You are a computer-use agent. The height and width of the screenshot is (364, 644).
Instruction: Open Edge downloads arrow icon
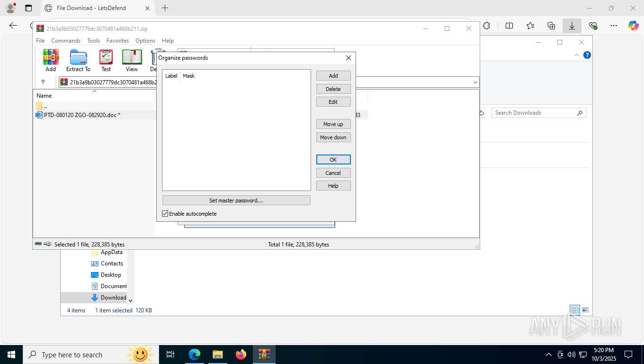(572, 26)
